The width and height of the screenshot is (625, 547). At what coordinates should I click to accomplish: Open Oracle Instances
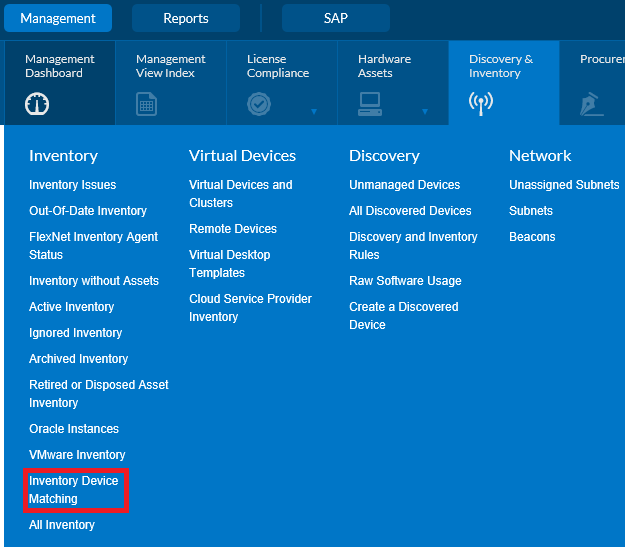[74, 429]
